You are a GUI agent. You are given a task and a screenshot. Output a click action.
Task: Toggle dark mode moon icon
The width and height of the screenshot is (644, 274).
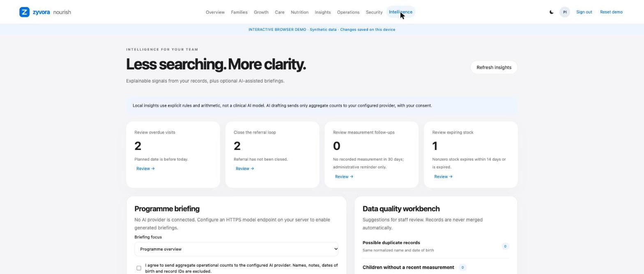551,12
